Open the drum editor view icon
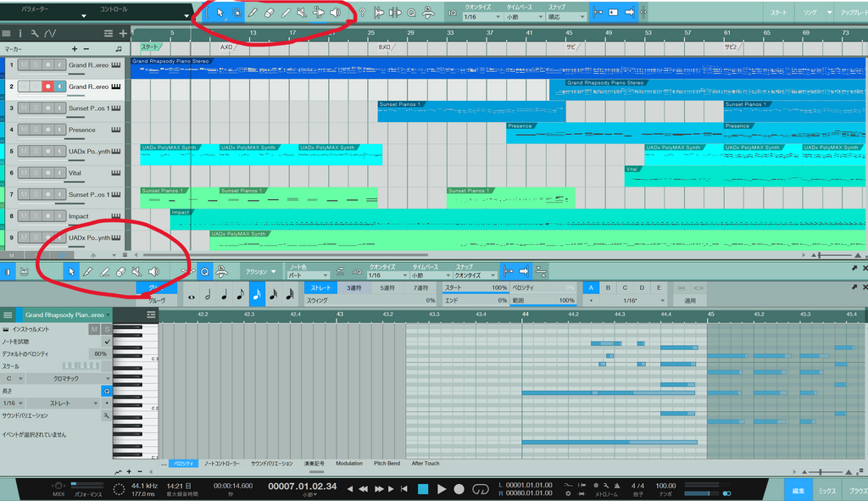This screenshot has height=501, width=868. point(25,272)
